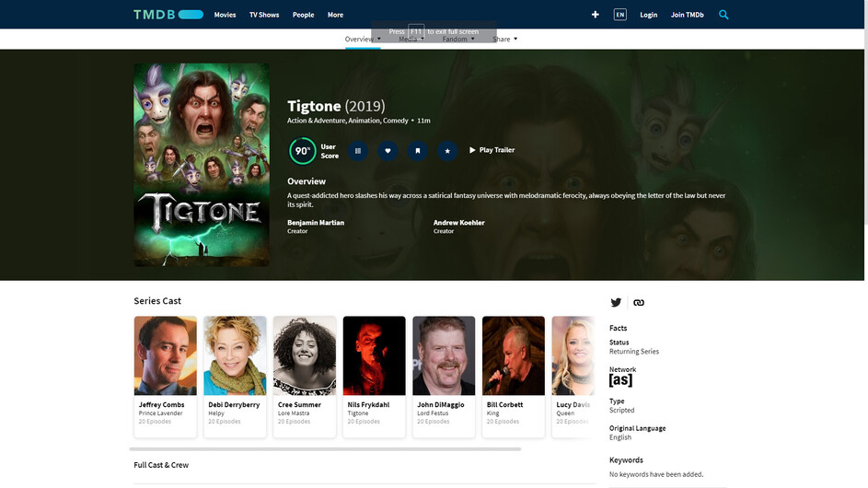Click 'Lord Festus' character name
The width and height of the screenshot is (868, 488).
(433, 413)
